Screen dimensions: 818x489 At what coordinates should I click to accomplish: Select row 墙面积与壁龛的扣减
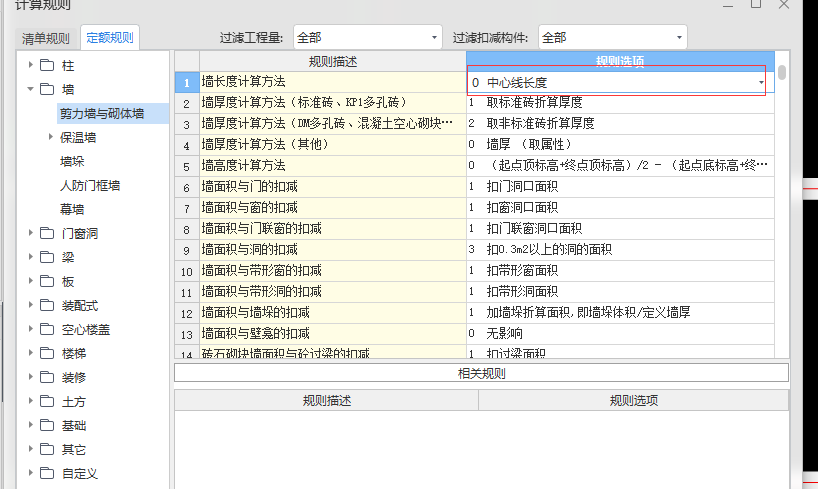tap(333, 333)
